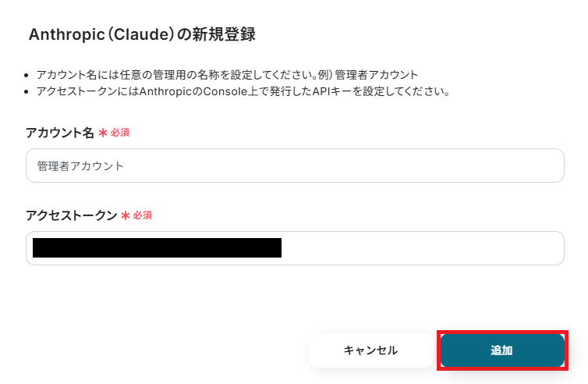
Task: Click the bullet dot of the second instruction
Action: coord(28,92)
